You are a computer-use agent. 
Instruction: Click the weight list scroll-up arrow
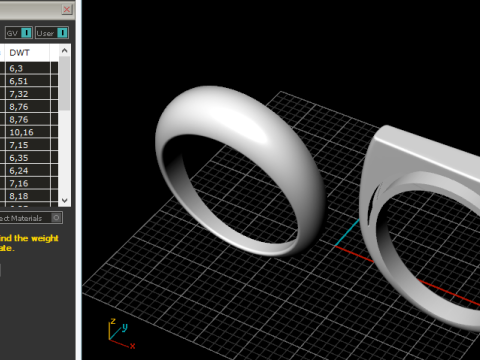tap(65, 51)
